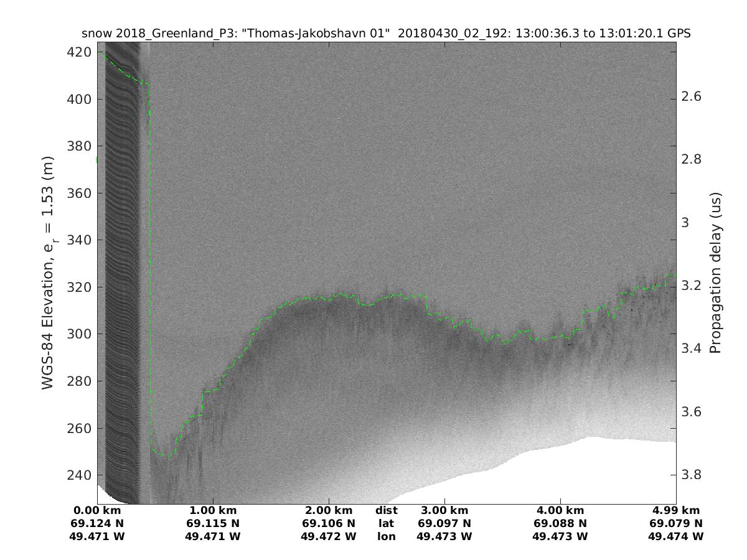Click the 0.00 km distance label
This screenshot has width=747, height=560.
(97, 510)
